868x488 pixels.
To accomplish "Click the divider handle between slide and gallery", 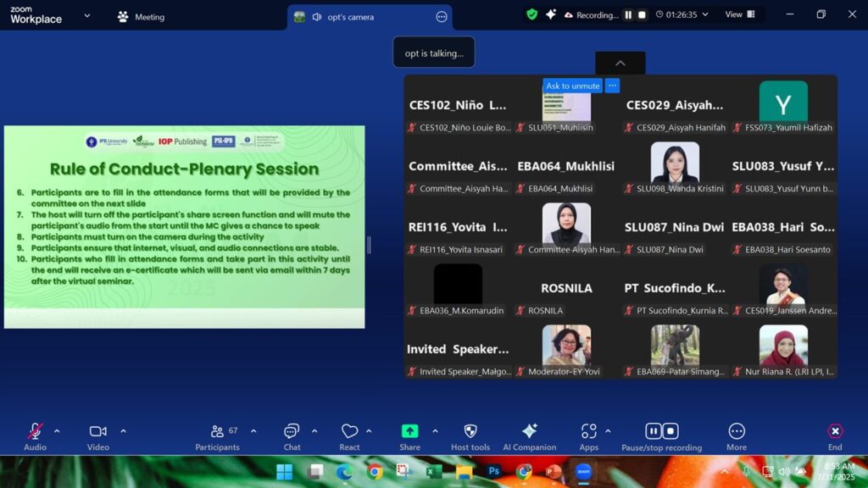I will coord(369,245).
